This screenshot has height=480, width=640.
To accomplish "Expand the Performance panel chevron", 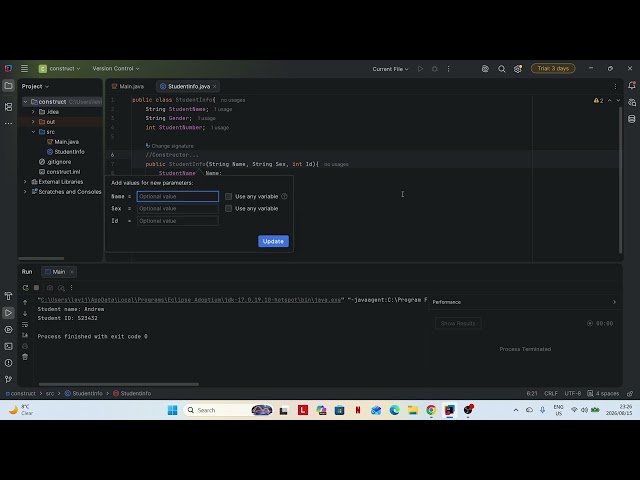I will (x=614, y=302).
